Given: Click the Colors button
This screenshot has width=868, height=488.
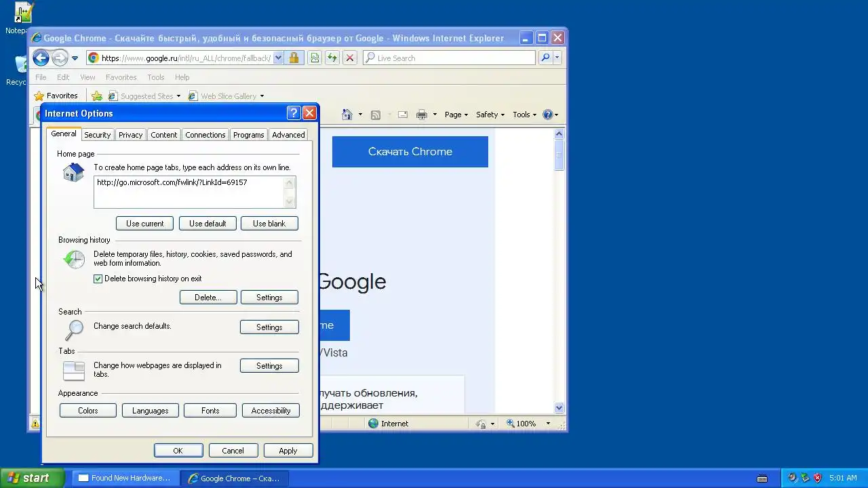Looking at the screenshot, I should point(88,411).
